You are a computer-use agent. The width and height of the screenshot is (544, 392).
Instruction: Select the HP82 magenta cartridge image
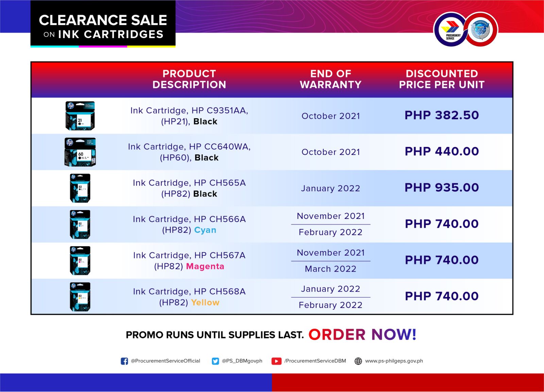point(80,260)
